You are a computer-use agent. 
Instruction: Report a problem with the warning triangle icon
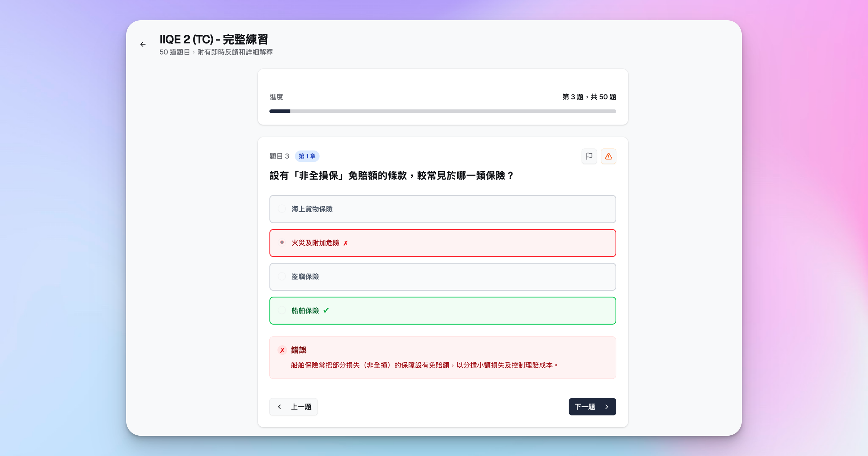609,156
